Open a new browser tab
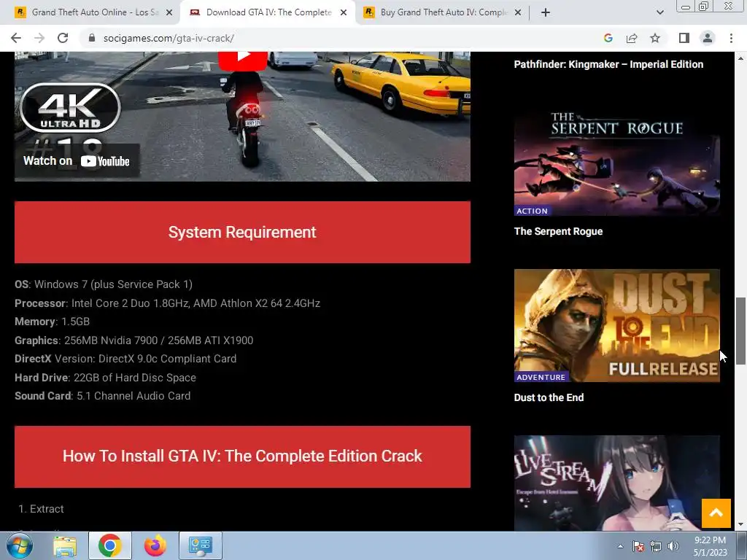The width and height of the screenshot is (747, 560). pos(546,12)
